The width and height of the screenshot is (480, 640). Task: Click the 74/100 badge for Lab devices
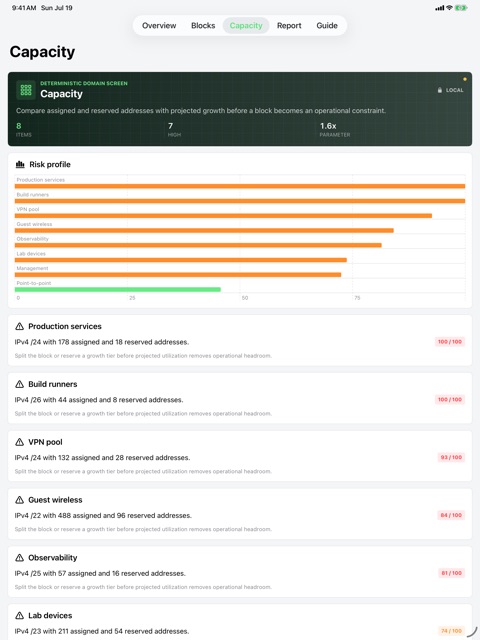[451, 631]
